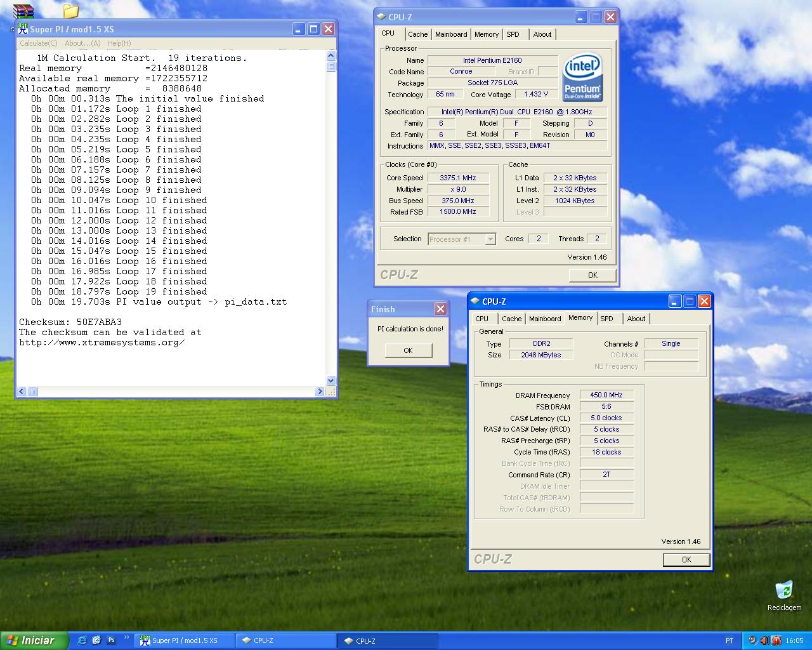This screenshot has width=812, height=650.
Task: Minimize the top CPU-Z window
Action: 582,17
